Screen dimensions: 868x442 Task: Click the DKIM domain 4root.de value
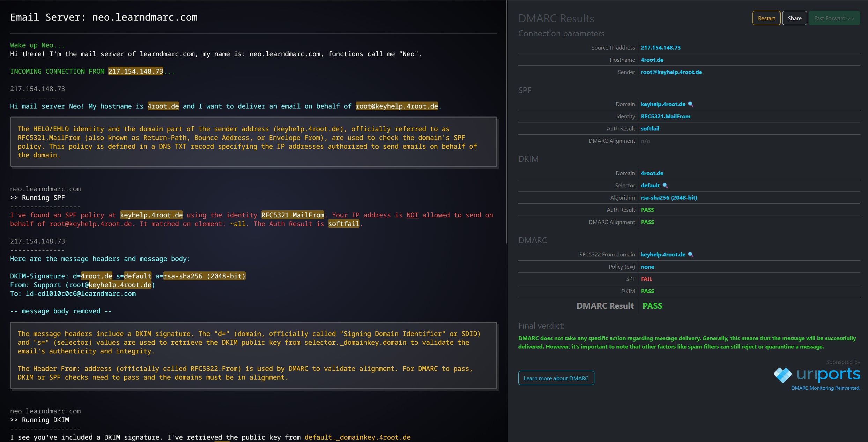[x=652, y=173]
